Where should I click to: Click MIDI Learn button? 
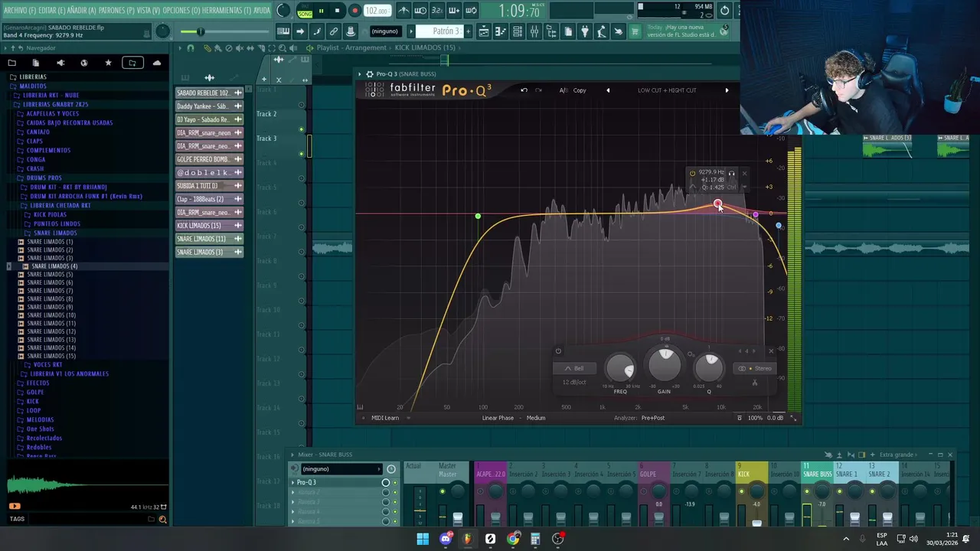click(385, 418)
